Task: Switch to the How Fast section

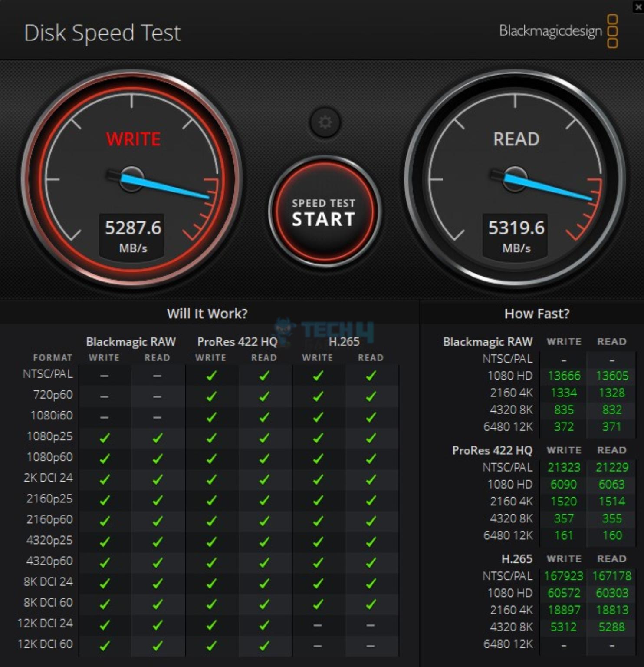Action: tap(536, 313)
